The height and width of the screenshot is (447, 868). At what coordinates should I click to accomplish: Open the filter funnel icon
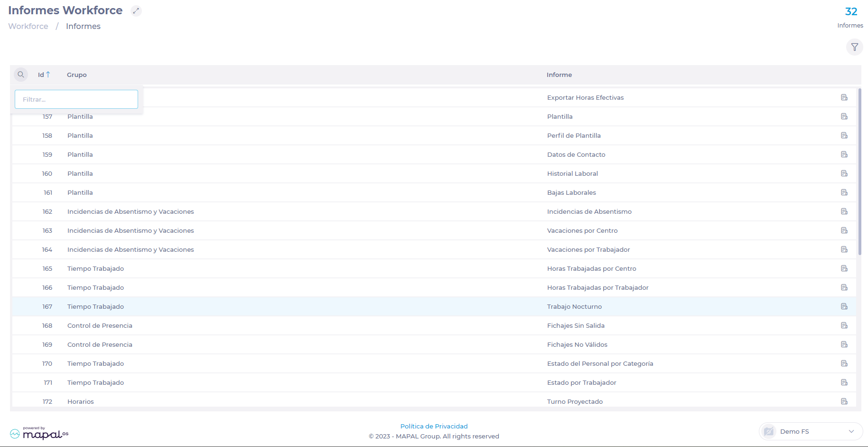(854, 47)
